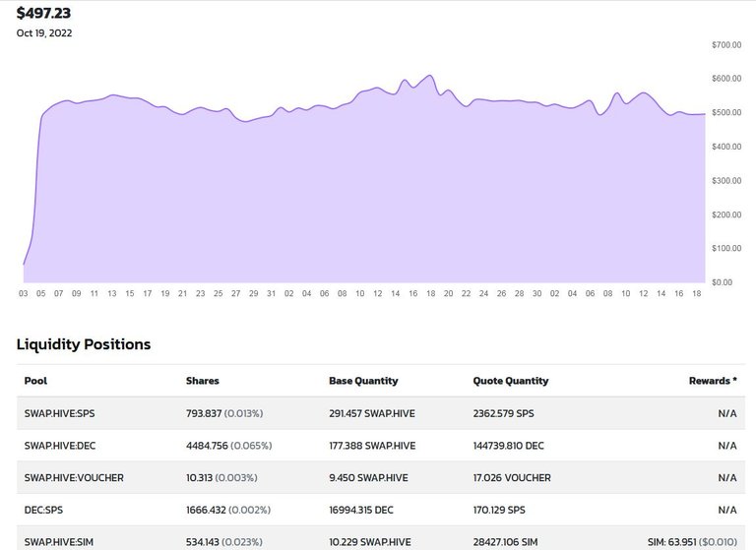Click quote quantity 144739.810 DEC
This screenshot has height=550, width=756.
click(x=508, y=446)
